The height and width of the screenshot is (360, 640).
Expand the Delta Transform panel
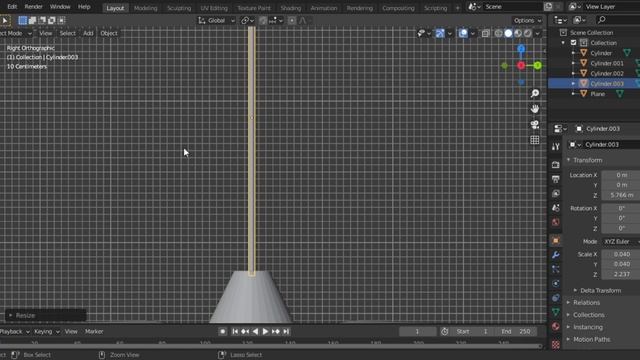pos(600,291)
